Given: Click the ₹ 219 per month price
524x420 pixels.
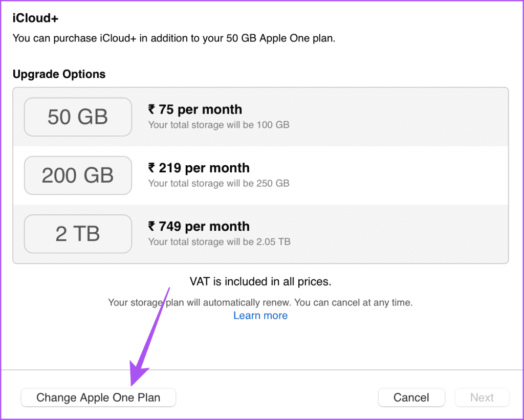Looking at the screenshot, I should point(199,168).
